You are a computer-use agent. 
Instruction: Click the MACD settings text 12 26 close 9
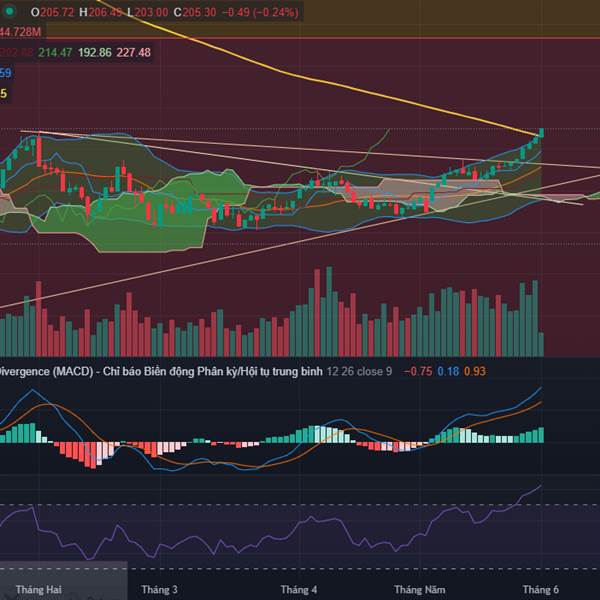359,372
